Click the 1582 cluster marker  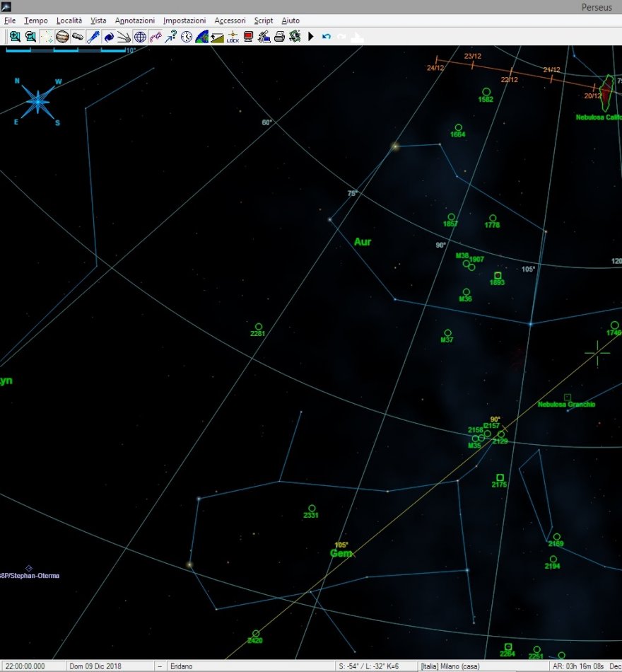(x=486, y=92)
